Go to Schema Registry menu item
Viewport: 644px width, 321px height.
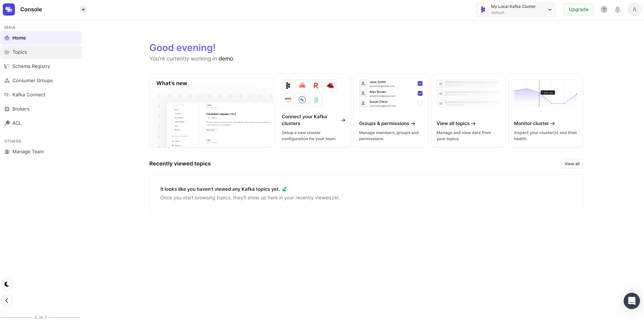pos(31,66)
